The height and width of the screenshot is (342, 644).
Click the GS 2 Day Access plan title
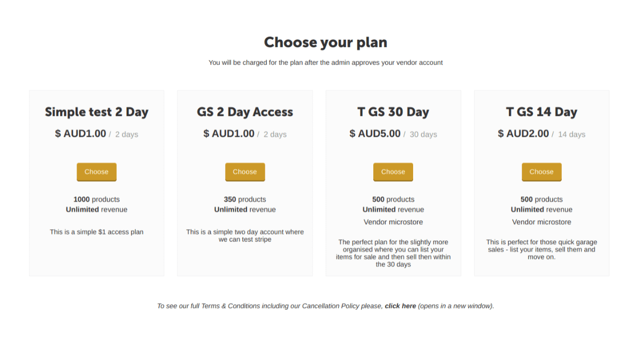point(245,112)
